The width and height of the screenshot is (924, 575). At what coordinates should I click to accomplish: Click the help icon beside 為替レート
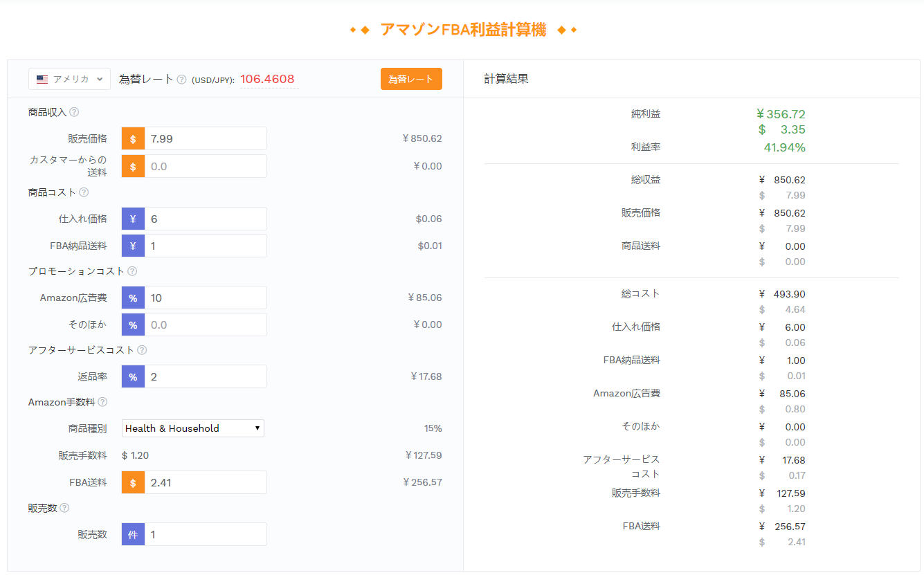click(x=181, y=80)
